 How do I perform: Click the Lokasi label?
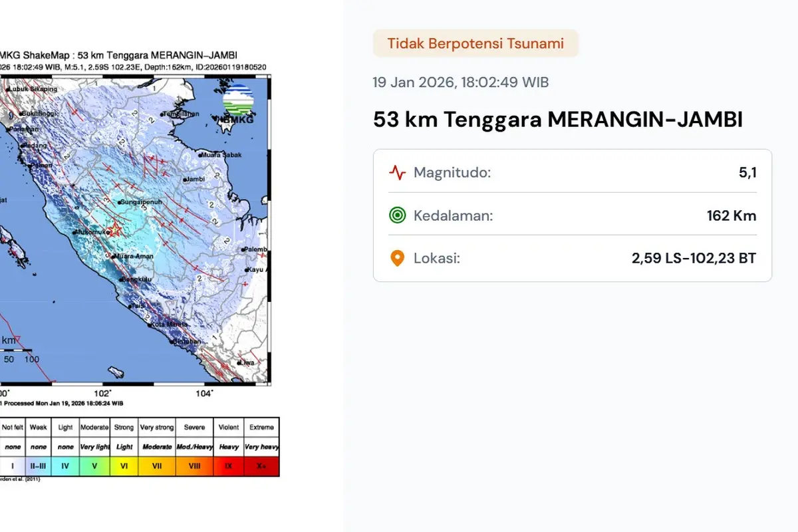(437, 258)
